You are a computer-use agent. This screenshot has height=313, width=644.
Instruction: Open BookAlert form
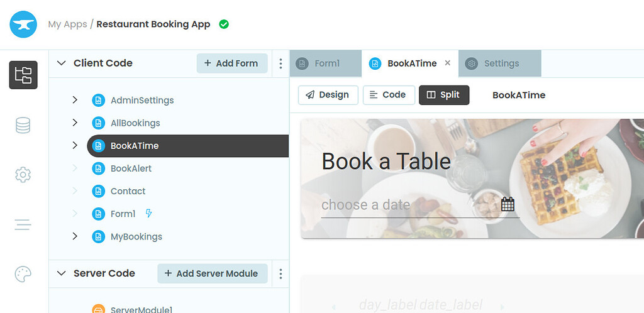[x=131, y=168]
